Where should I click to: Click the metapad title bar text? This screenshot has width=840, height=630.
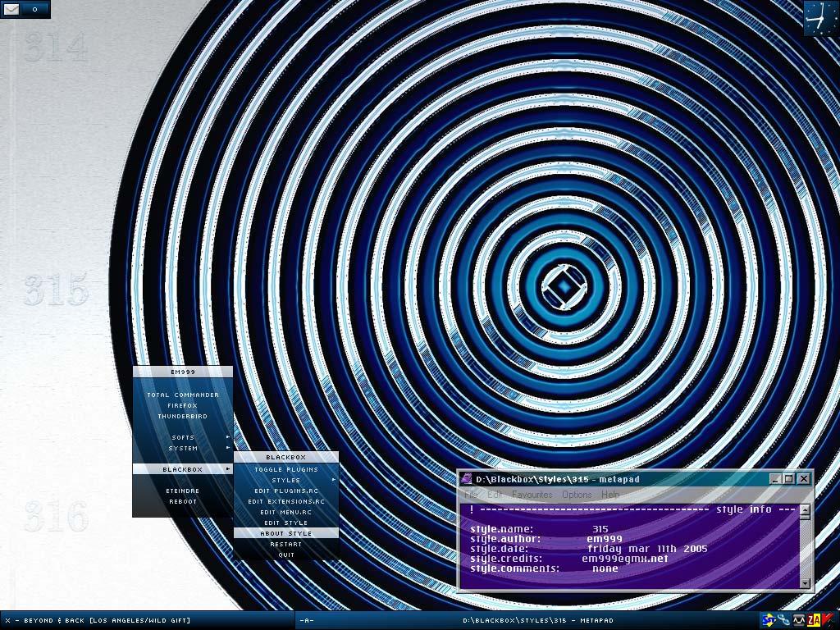(558, 479)
